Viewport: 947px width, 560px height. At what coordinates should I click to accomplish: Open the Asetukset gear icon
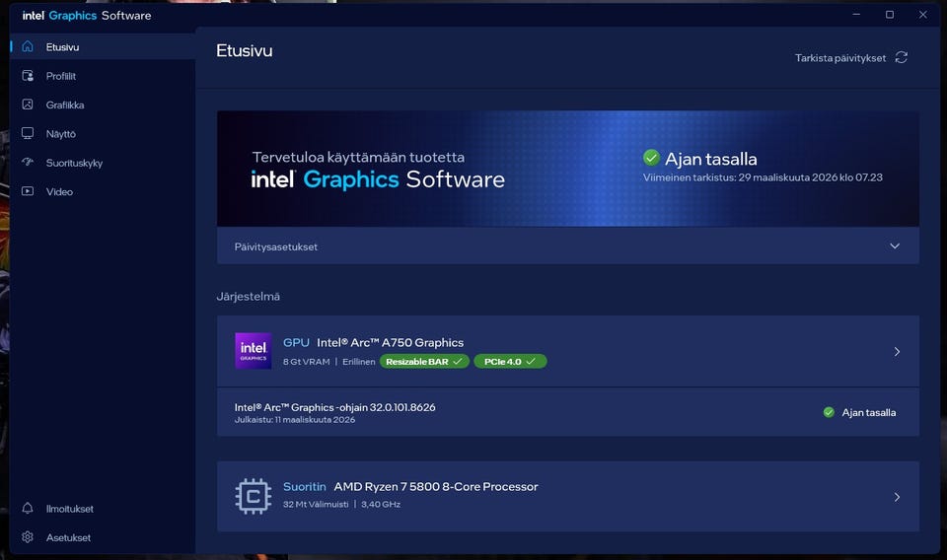28,536
